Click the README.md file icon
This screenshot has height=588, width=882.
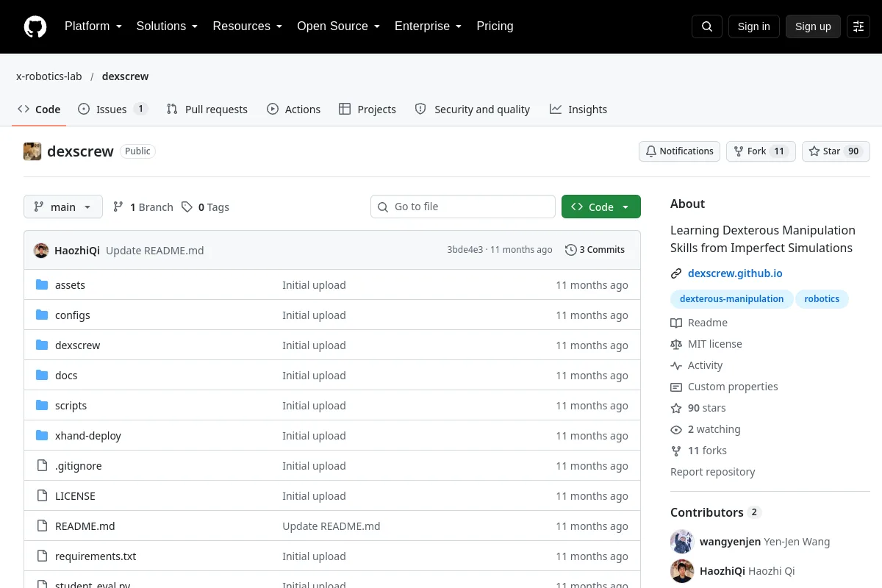click(x=42, y=526)
